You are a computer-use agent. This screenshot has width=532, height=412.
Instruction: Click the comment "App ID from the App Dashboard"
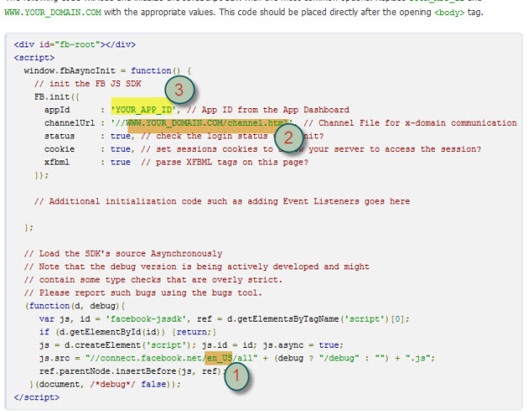[268, 110]
